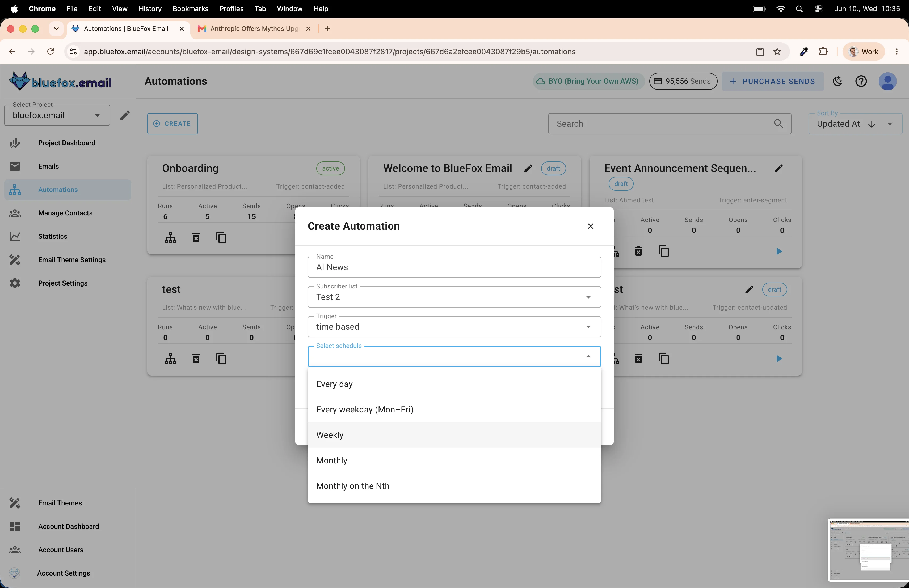
Task: Close the Create Automation dialog
Action: 590,226
